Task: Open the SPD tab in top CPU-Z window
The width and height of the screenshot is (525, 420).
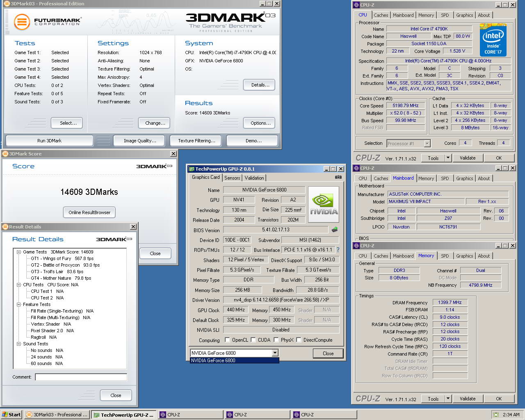Action: [x=445, y=15]
